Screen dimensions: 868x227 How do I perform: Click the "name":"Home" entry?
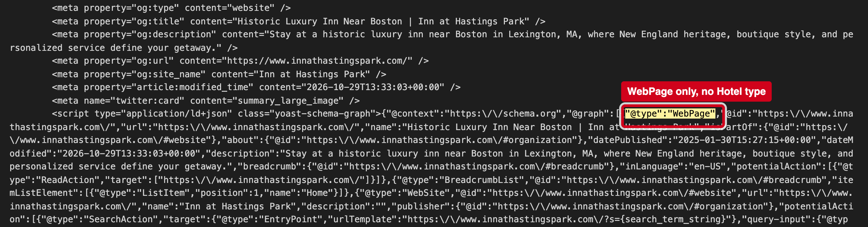point(299,193)
